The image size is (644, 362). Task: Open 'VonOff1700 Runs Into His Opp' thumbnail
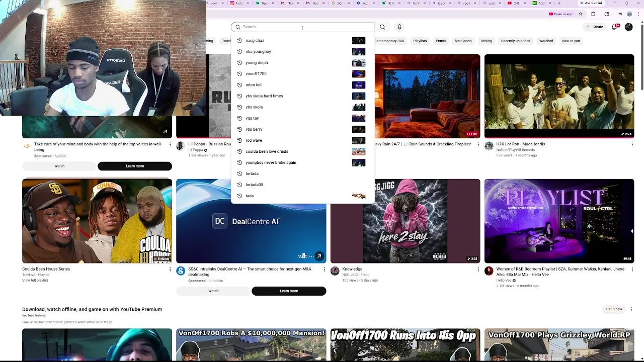[x=405, y=344]
